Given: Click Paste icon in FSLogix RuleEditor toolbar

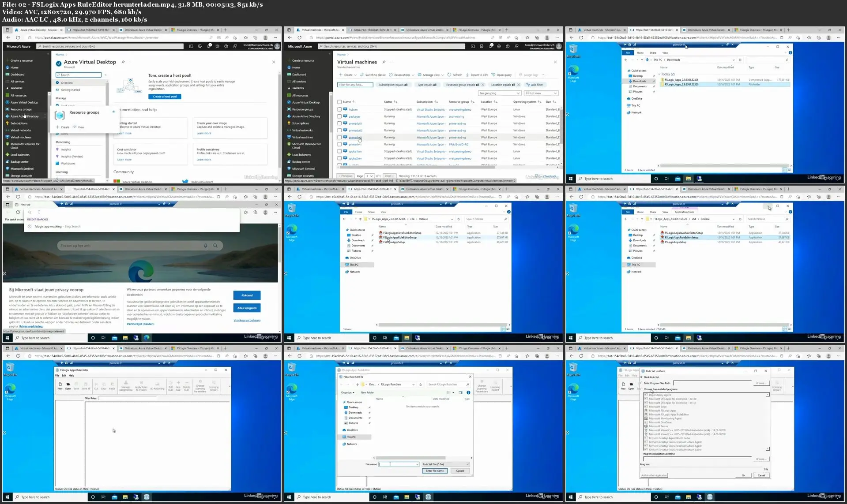Looking at the screenshot, I should pos(112,386).
